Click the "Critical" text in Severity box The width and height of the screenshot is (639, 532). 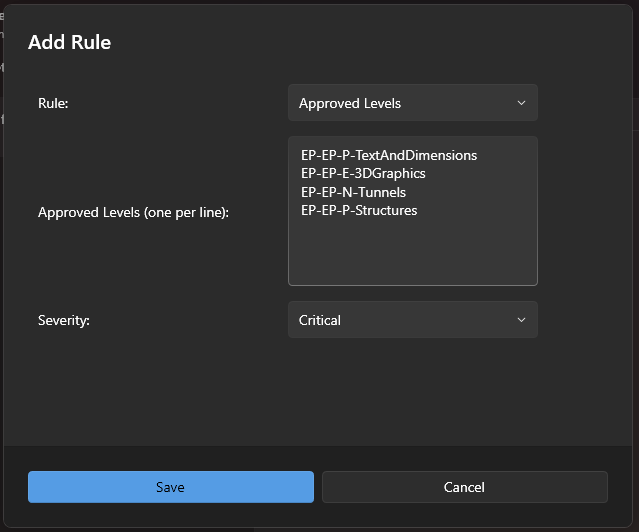pyautogui.click(x=320, y=320)
